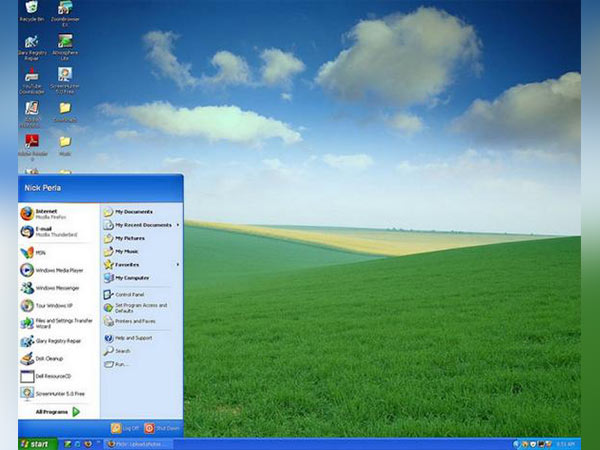Open the Run... dialog
This screenshot has height=450, width=600.
coord(141,364)
